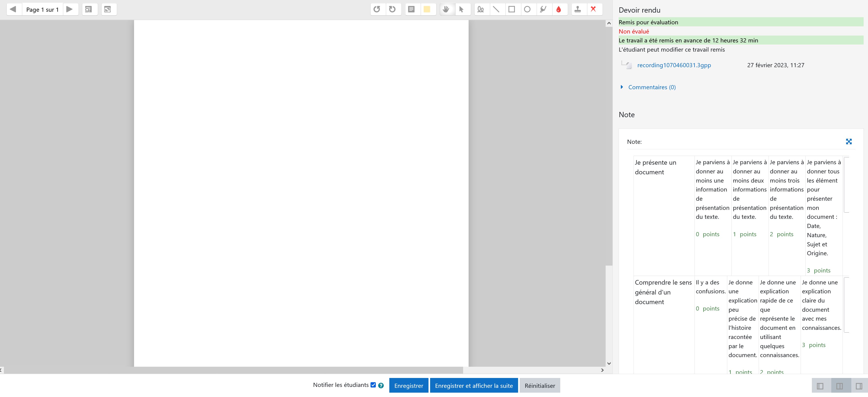Click the document viewer scroll down arrow

(609, 363)
